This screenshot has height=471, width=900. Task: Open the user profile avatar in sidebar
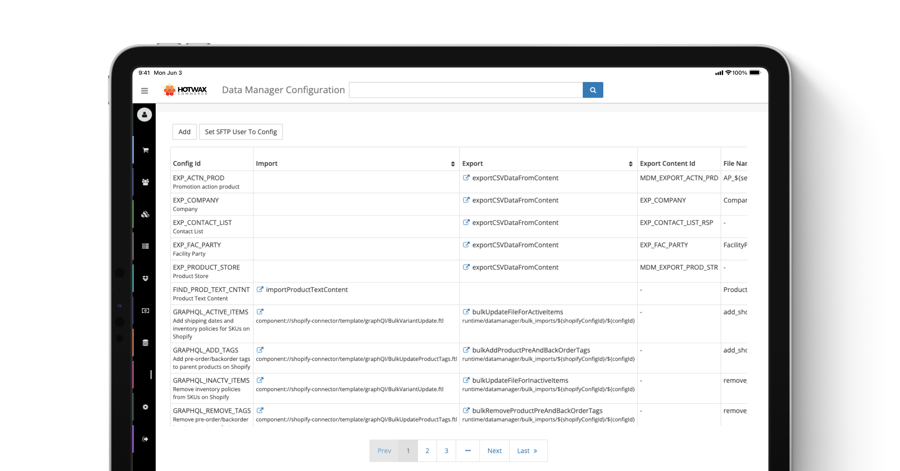click(144, 115)
